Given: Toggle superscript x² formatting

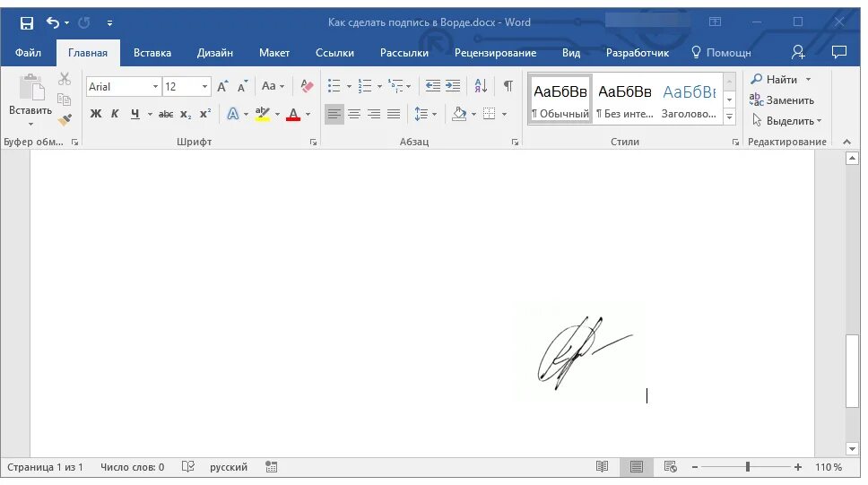Looking at the screenshot, I should tap(205, 114).
